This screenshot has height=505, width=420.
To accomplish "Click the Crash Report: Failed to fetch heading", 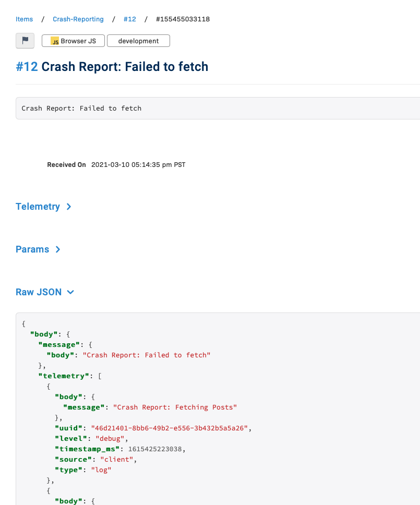I will [125, 67].
